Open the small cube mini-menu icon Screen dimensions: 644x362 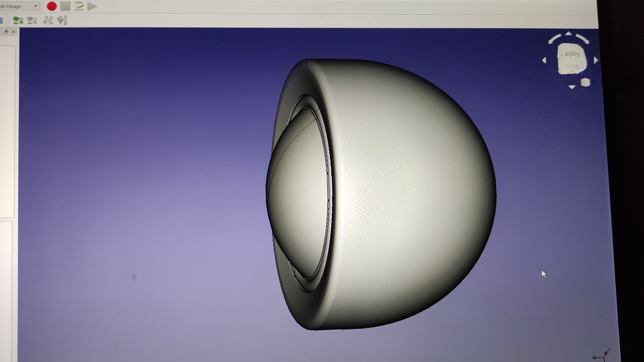585,82
